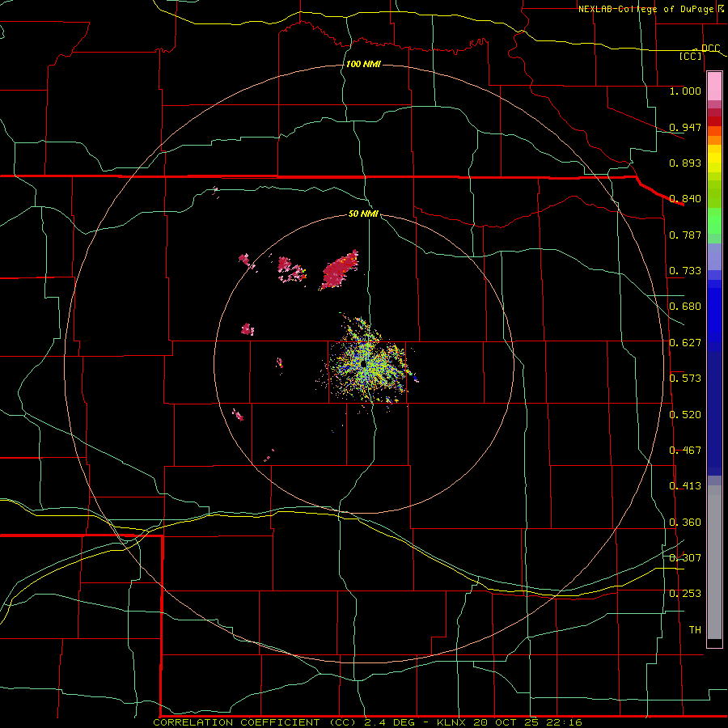Select the 0.787 legend value

[x=685, y=235]
